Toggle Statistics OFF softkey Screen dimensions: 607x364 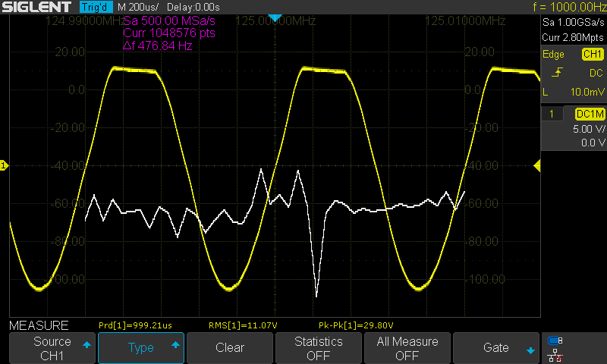tap(319, 348)
